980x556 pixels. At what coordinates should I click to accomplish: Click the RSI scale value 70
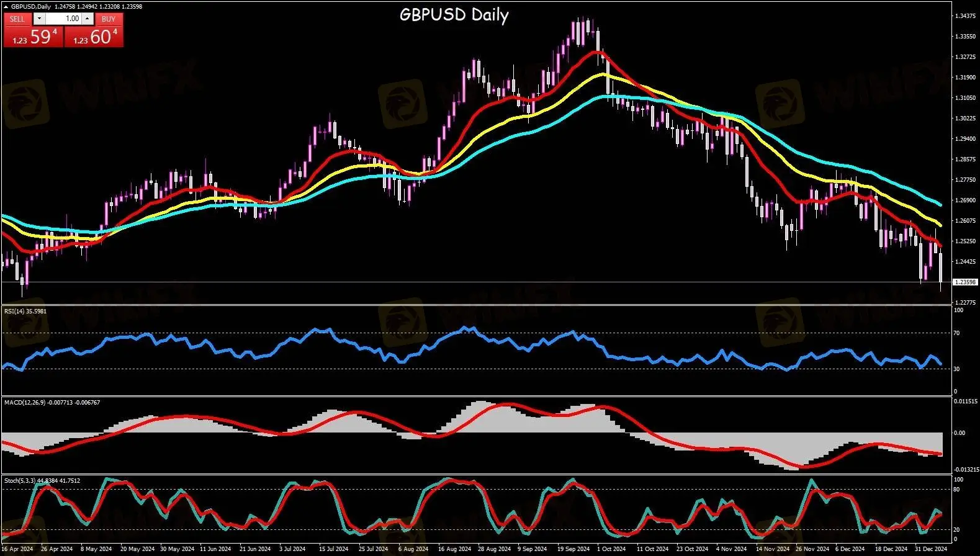tap(957, 333)
